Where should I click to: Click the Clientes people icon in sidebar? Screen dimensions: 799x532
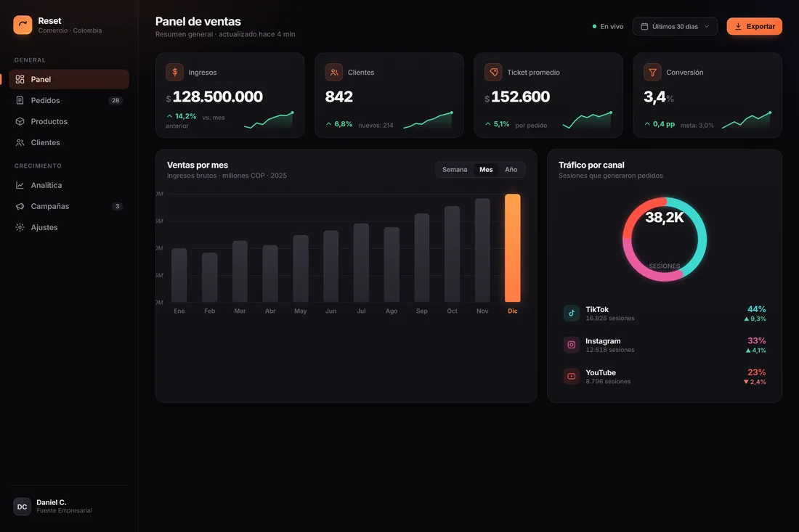click(x=20, y=142)
